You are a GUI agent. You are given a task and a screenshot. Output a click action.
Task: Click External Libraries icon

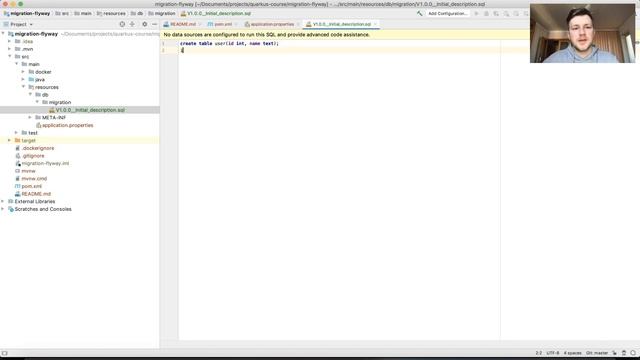tap(11, 201)
